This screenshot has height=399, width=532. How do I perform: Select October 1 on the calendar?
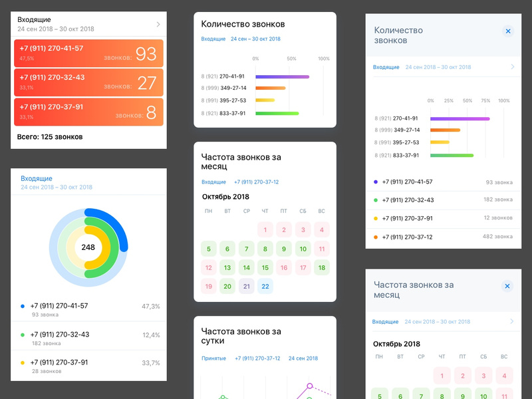[265, 229]
